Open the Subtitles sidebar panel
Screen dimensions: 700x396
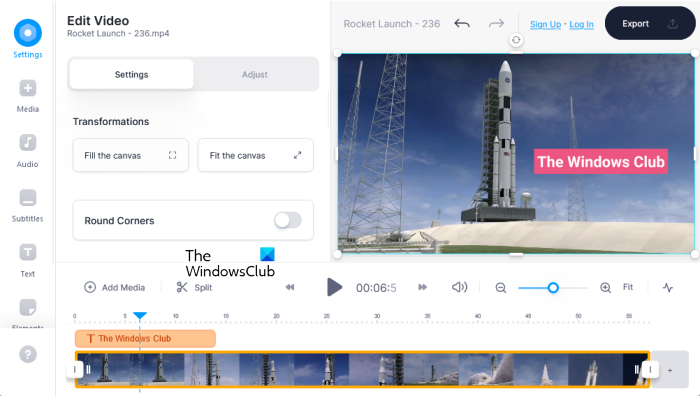pos(28,206)
